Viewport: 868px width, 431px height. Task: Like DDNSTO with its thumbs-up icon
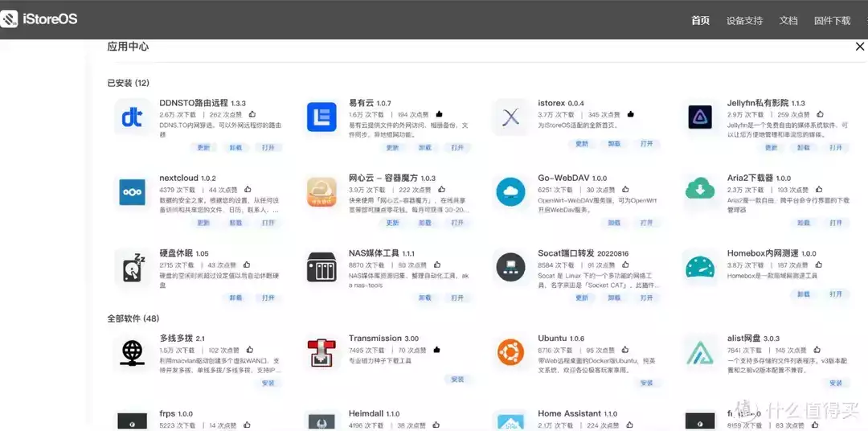(x=252, y=114)
